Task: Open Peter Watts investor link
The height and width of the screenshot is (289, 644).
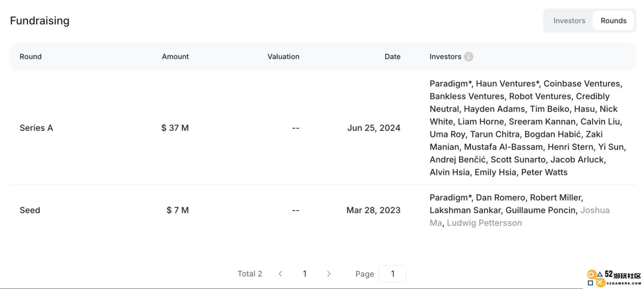Action: (544, 172)
